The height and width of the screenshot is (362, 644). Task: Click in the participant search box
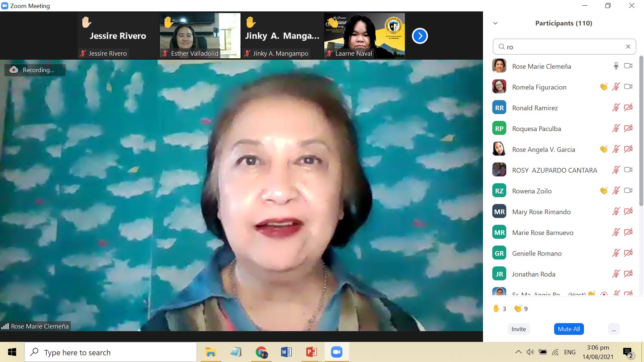tap(563, 47)
